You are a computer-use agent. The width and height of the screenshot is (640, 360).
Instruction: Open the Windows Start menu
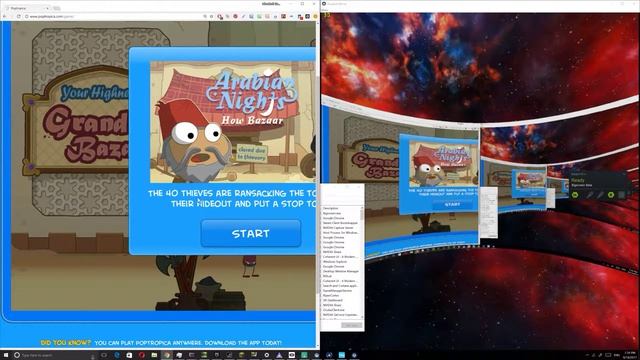click(x=6, y=355)
